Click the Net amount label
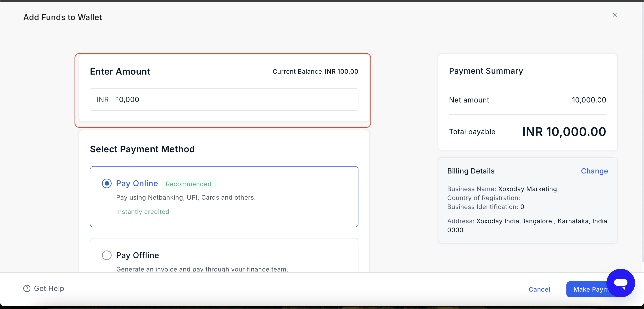This screenshot has height=309, width=644. (469, 100)
